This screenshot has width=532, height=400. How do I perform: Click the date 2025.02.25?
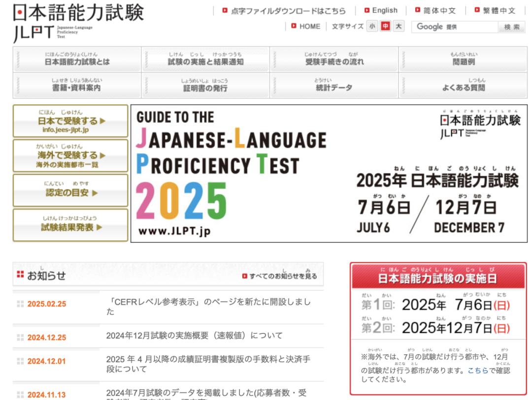point(47,304)
